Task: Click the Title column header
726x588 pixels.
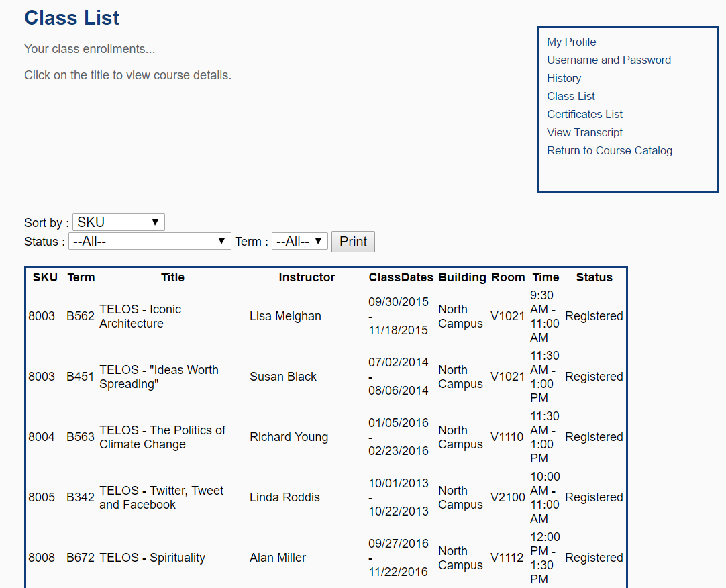Action: 172,277
